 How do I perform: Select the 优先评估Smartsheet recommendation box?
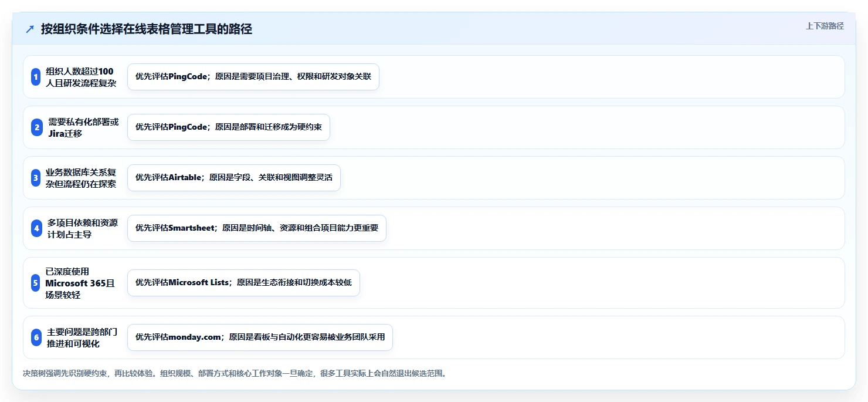point(257,228)
